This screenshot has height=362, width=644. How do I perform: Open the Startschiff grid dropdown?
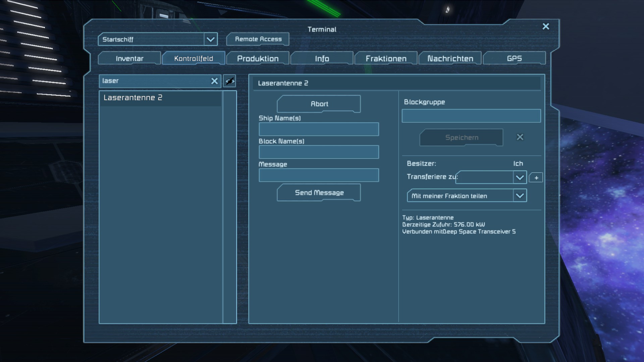[x=210, y=39]
